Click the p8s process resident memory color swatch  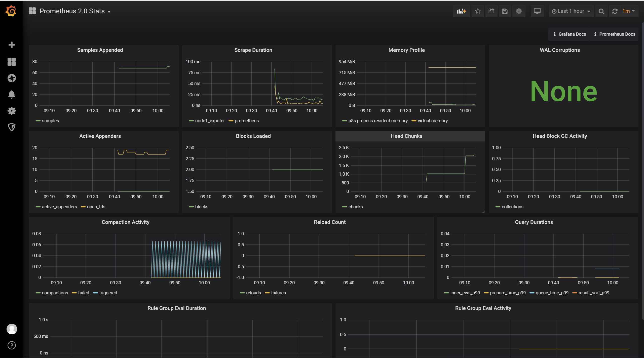click(345, 121)
